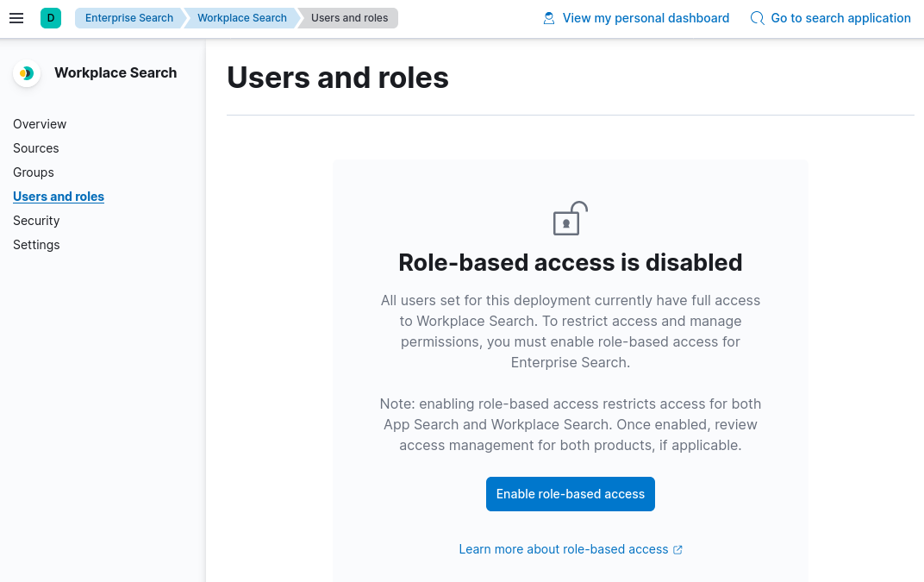This screenshot has width=924, height=582.
Task: Navigate to Sources
Action: (36, 147)
